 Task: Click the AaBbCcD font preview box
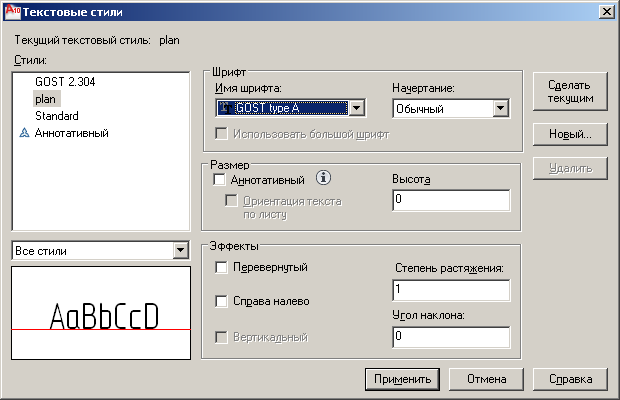(x=101, y=313)
